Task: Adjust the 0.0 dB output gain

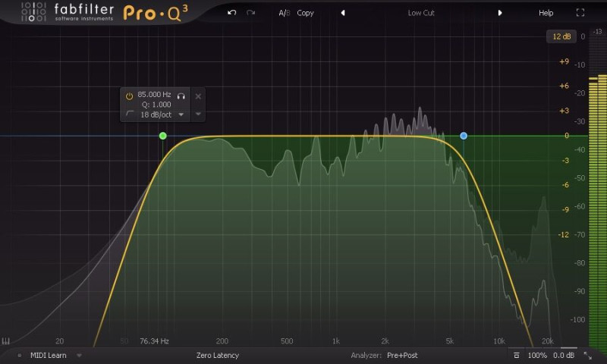Action: 564,355
